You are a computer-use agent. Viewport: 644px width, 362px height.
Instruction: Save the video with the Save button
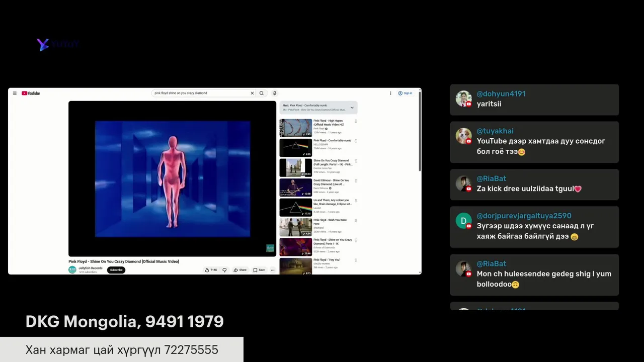(259, 270)
